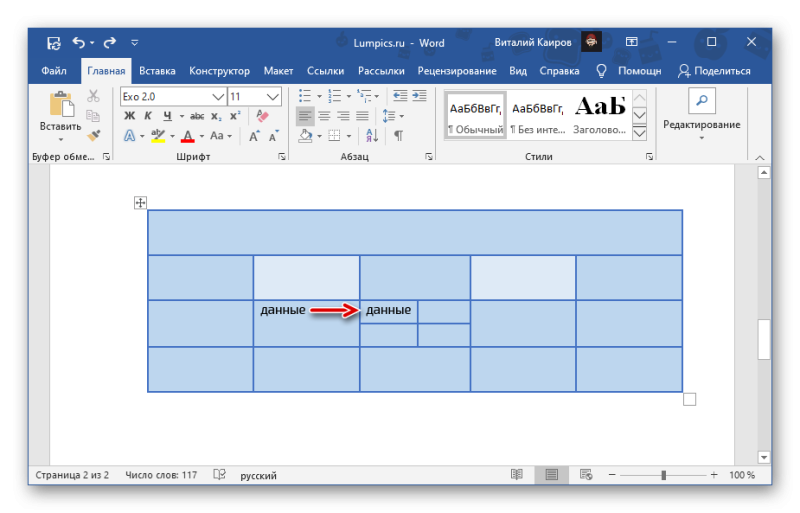Image resolution: width=800 pixels, height=513 pixels.
Task: Apply the Без инте... style
Action: click(x=538, y=116)
